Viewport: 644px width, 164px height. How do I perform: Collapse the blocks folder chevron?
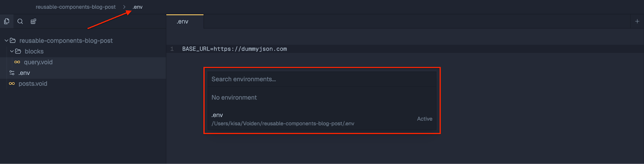[12, 52]
